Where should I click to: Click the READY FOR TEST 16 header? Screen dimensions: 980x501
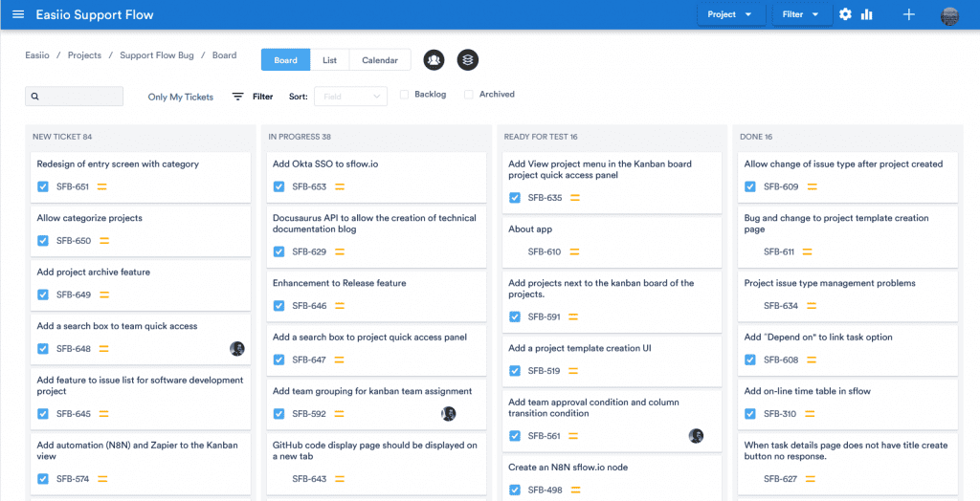click(x=541, y=136)
